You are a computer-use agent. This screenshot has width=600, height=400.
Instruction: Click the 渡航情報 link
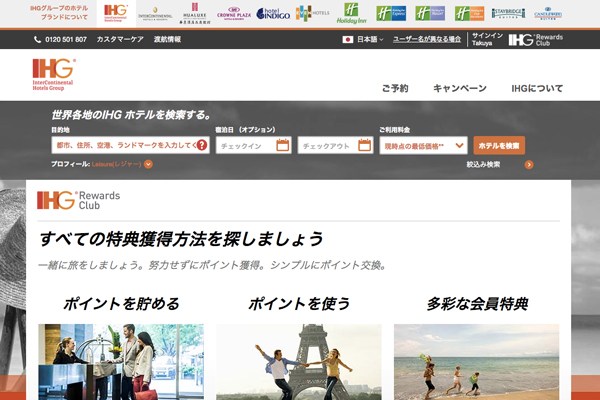point(167,39)
